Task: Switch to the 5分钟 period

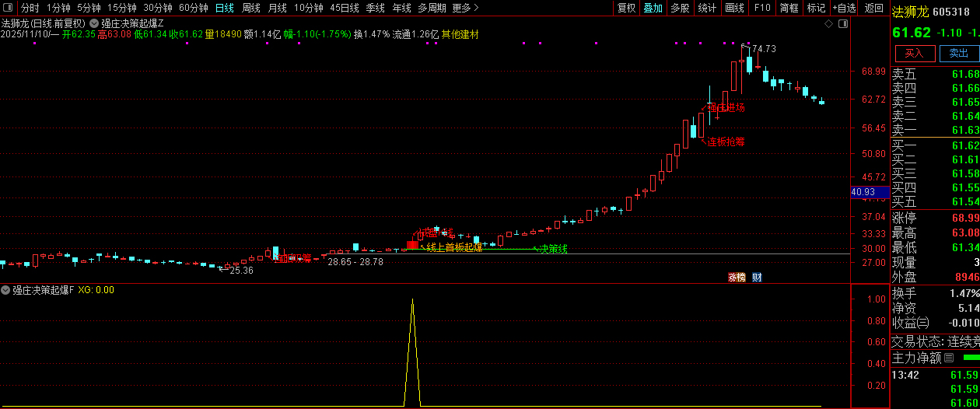Action: tap(89, 8)
